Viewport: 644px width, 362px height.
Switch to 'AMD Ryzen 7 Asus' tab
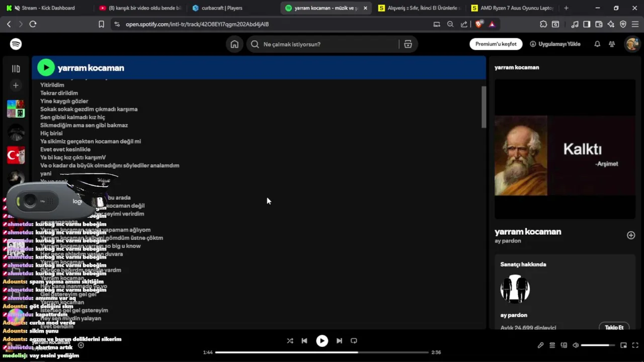point(513,8)
